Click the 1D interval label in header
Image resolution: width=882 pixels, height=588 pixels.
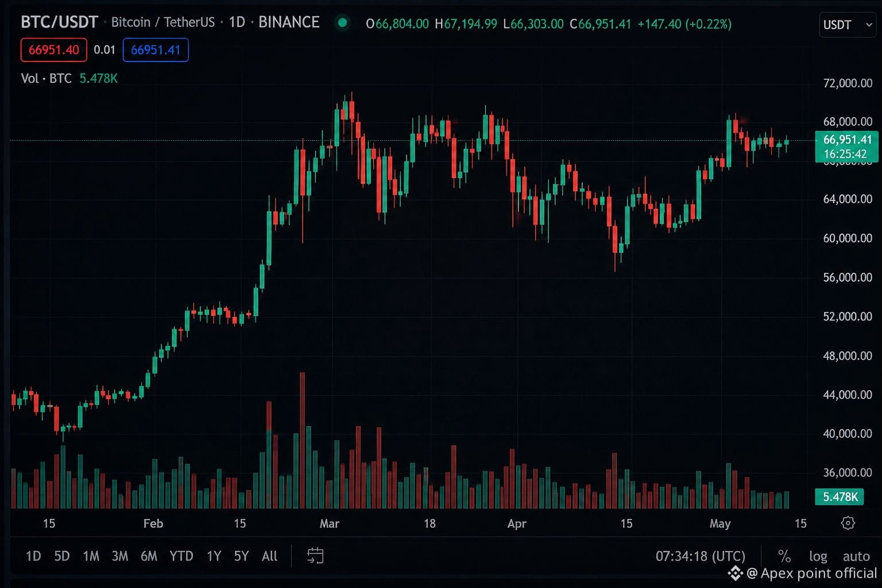coord(237,22)
